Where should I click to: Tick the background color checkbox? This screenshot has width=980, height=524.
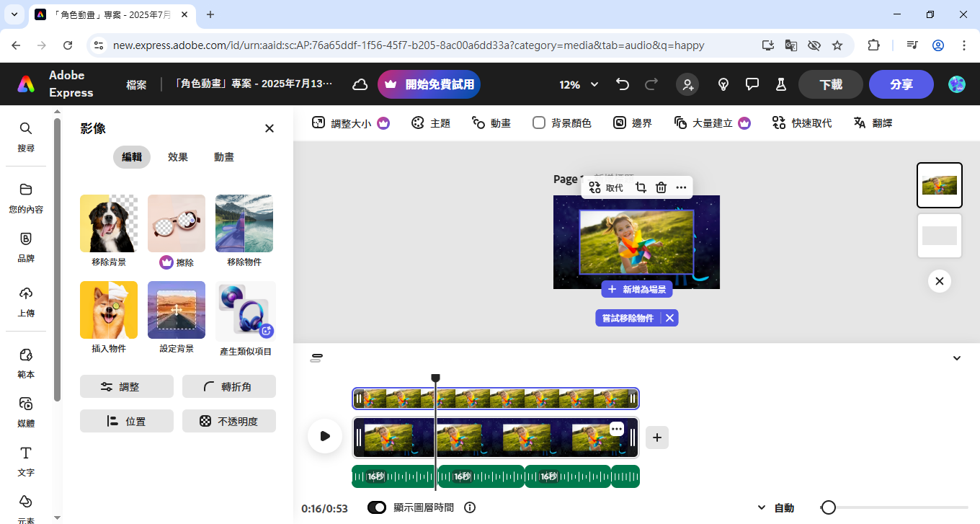[539, 123]
